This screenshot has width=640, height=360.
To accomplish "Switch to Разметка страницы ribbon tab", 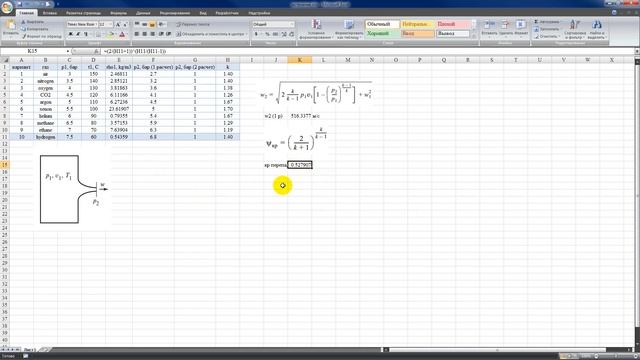I will click(x=83, y=13).
